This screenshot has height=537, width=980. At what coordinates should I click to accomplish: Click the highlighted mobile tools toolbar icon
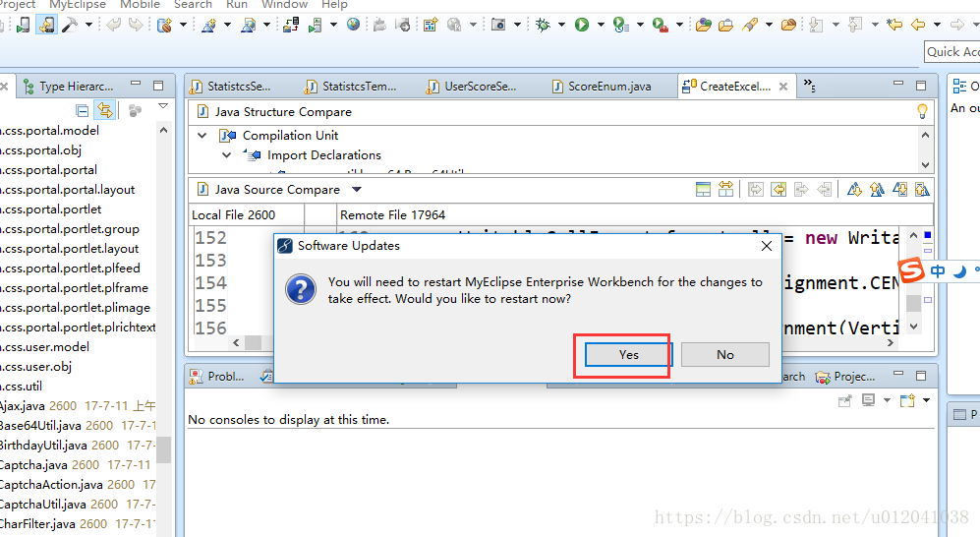[x=46, y=25]
